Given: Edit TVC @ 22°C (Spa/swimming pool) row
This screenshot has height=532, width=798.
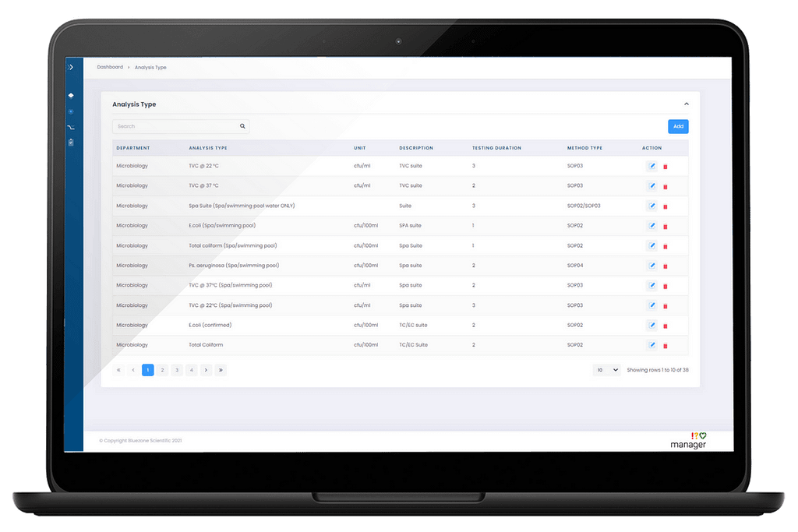Looking at the screenshot, I should tap(652, 305).
